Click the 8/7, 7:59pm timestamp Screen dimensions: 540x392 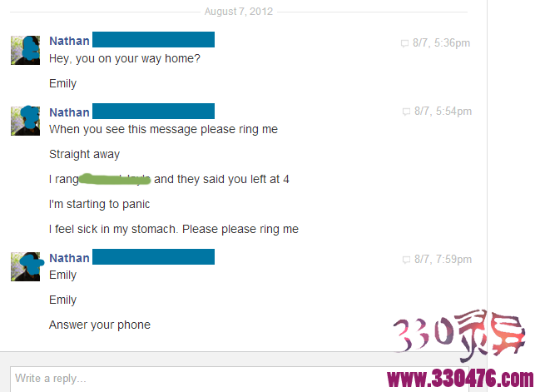(x=443, y=259)
